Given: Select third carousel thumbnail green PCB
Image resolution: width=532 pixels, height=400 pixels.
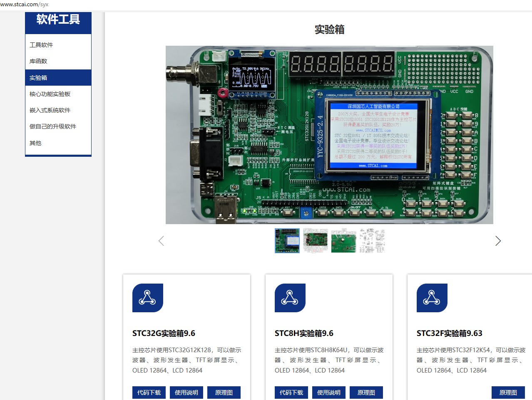Looking at the screenshot, I should pos(344,240).
